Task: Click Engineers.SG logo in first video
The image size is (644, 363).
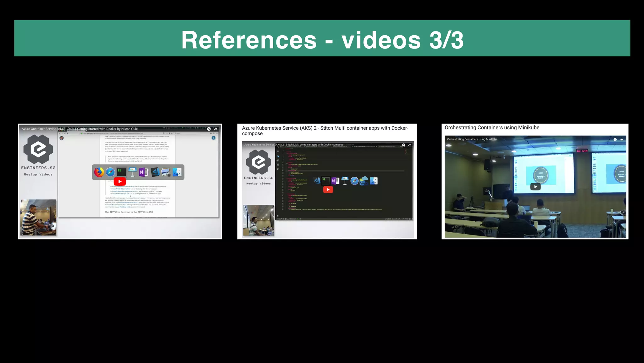Action: click(38, 150)
